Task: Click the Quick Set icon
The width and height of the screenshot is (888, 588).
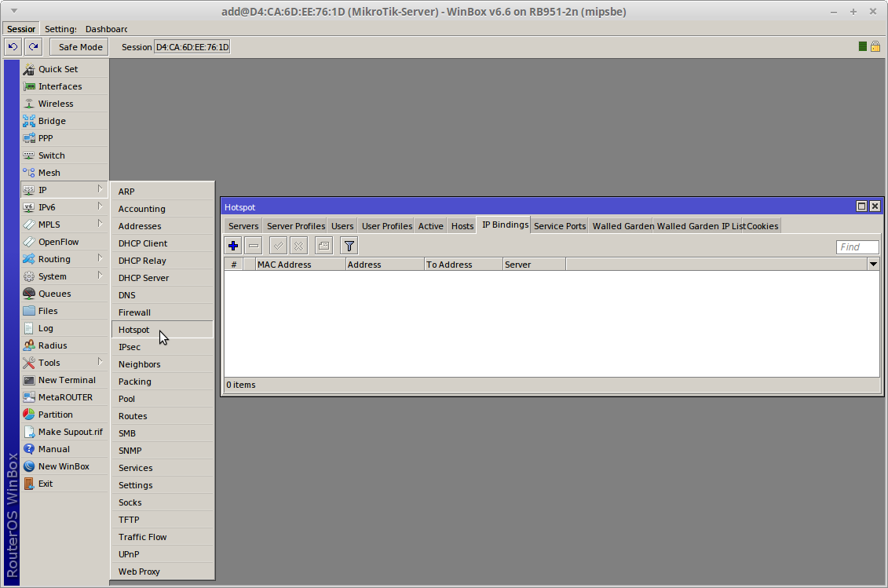Action: click(29, 69)
